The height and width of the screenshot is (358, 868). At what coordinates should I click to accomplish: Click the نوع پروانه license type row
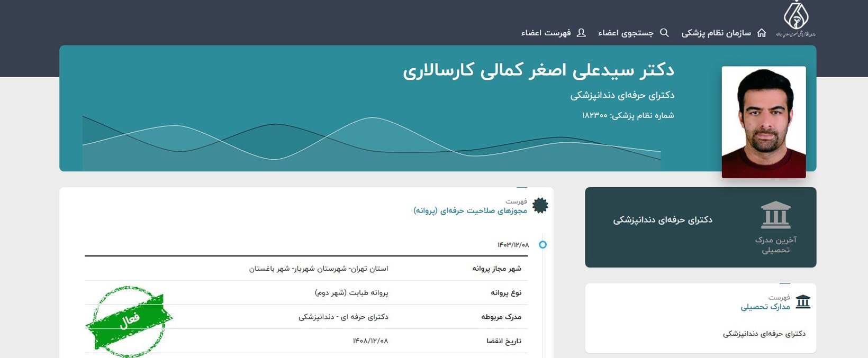pos(306,292)
